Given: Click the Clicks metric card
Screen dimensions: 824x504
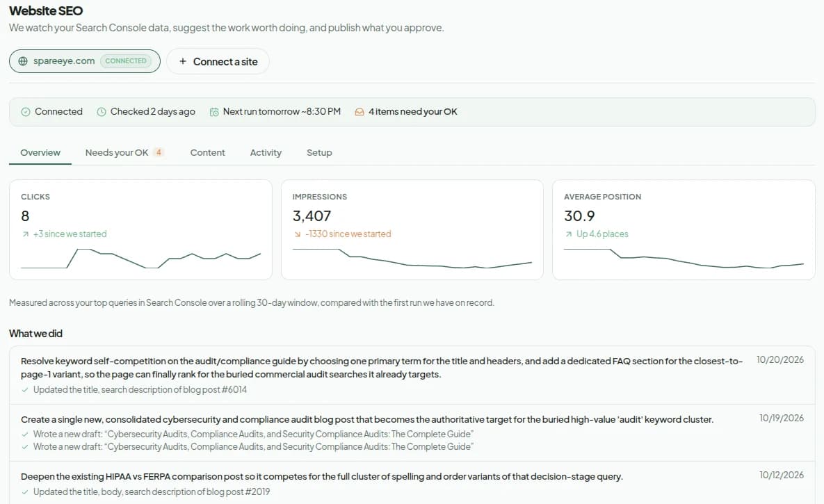Looking at the screenshot, I should click(x=141, y=229).
